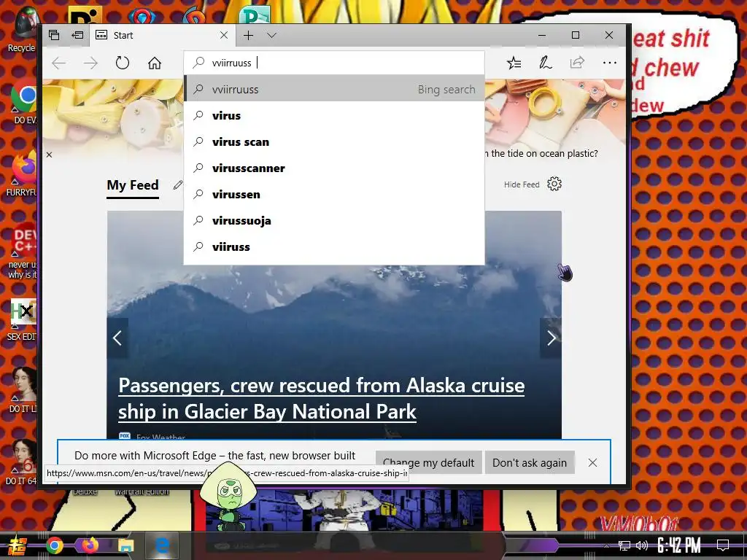Close the Microsoft Edge prompt bar
Screen dimensions: 747x560
[x=592, y=463]
